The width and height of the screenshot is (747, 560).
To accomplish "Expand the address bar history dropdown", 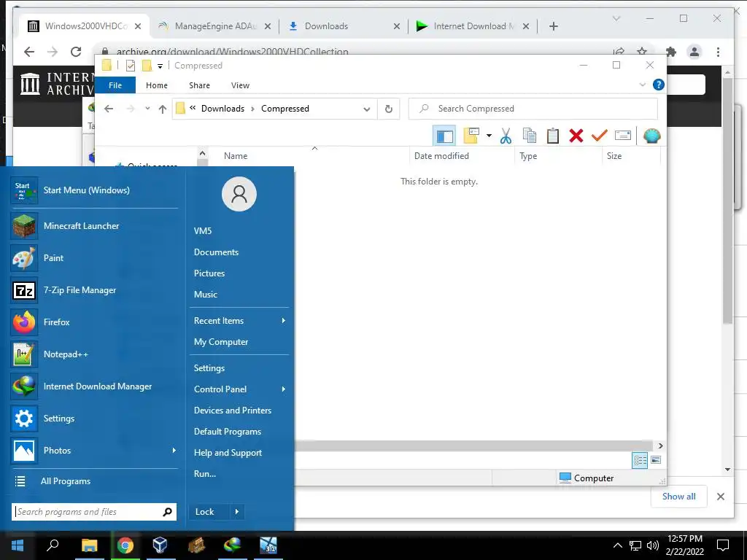I will point(366,109).
